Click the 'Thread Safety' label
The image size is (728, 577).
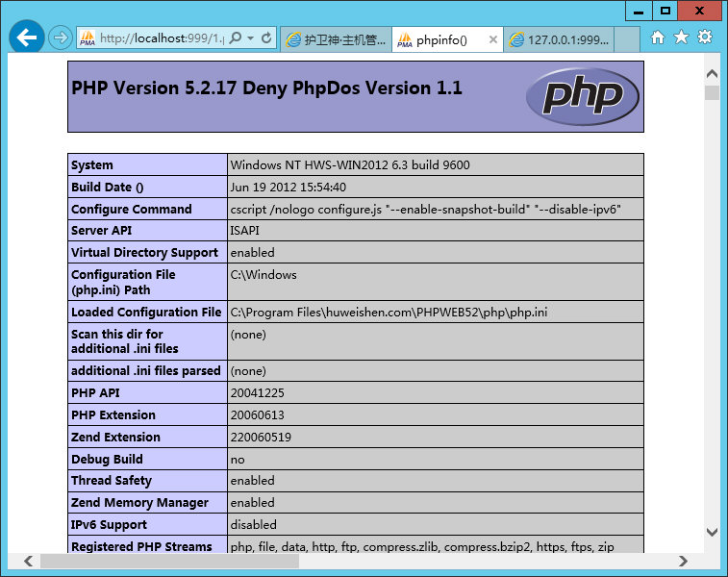112,481
